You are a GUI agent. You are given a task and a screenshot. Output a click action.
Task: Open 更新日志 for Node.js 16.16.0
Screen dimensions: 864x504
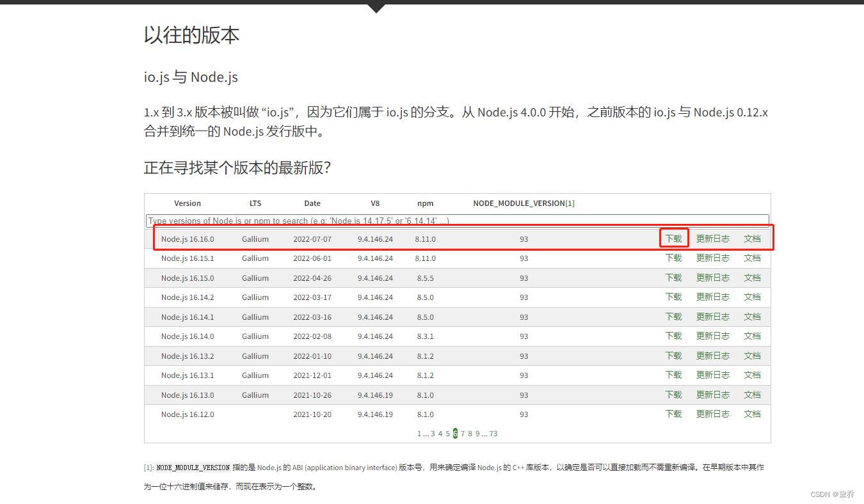point(713,239)
